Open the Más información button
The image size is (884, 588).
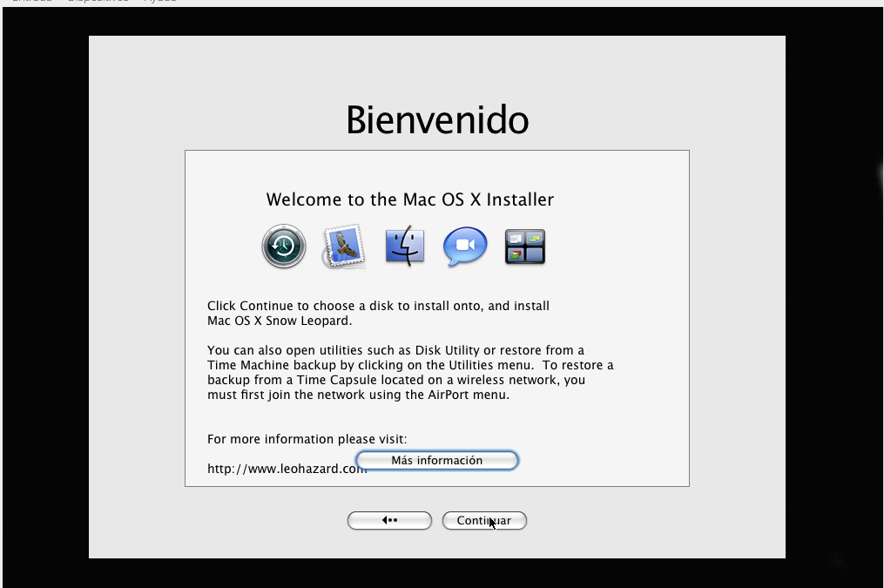tap(437, 461)
